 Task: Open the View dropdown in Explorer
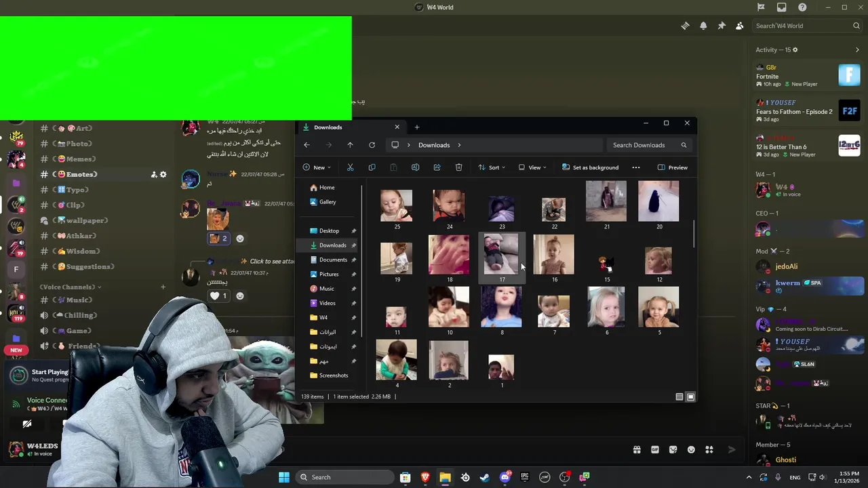pyautogui.click(x=532, y=167)
